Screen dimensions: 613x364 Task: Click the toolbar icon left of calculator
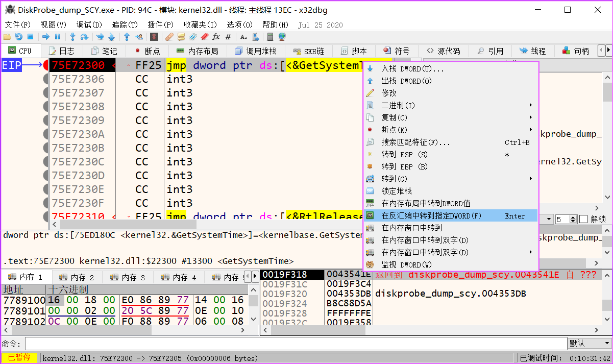coord(255,37)
